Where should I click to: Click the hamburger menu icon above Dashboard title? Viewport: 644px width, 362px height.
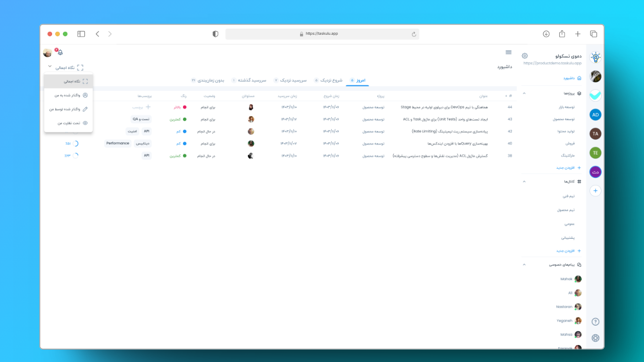509,52
